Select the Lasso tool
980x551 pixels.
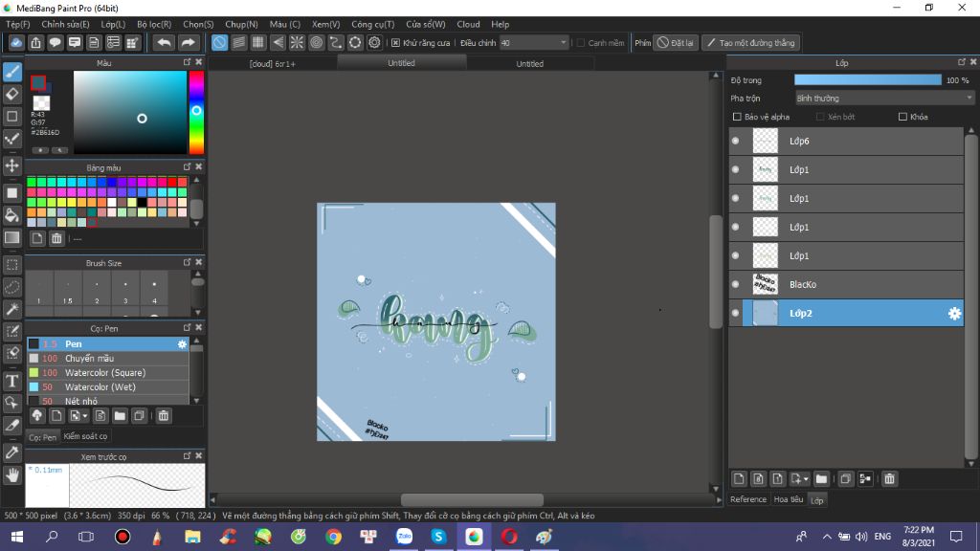11,287
